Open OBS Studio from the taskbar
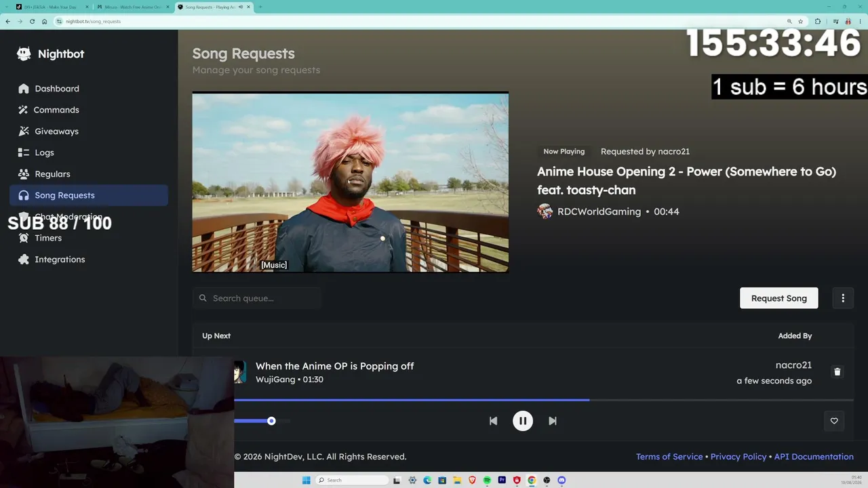Screen dimensions: 868x488 coord(547,480)
